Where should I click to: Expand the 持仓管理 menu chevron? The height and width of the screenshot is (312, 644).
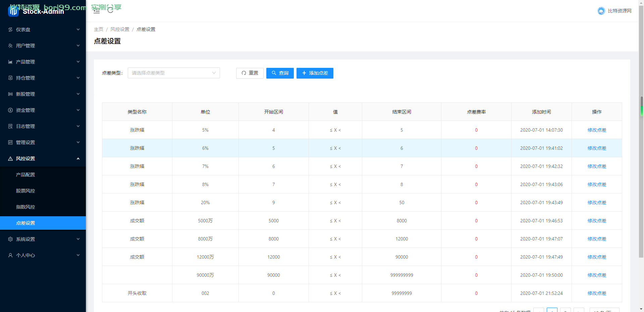pyautogui.click(x=78, y=78)
